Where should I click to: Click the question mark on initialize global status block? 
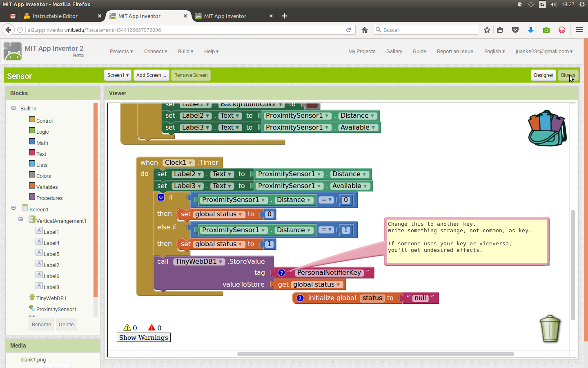300,298
